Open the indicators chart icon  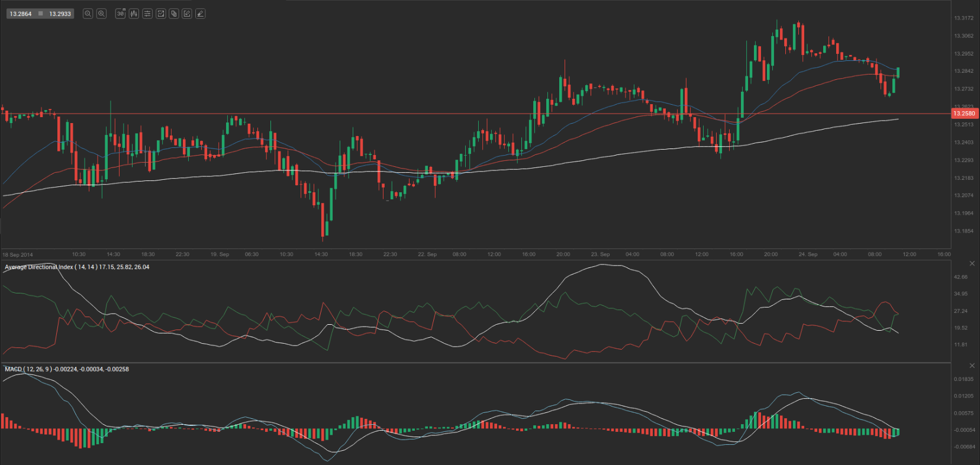(160, 14)
